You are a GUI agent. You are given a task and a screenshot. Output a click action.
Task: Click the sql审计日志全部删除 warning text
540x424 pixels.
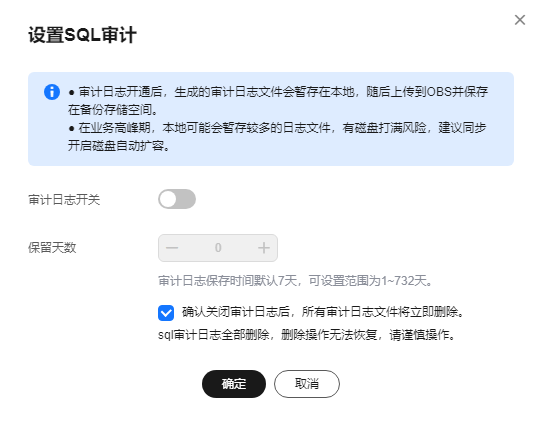click(x=307, y=335)
